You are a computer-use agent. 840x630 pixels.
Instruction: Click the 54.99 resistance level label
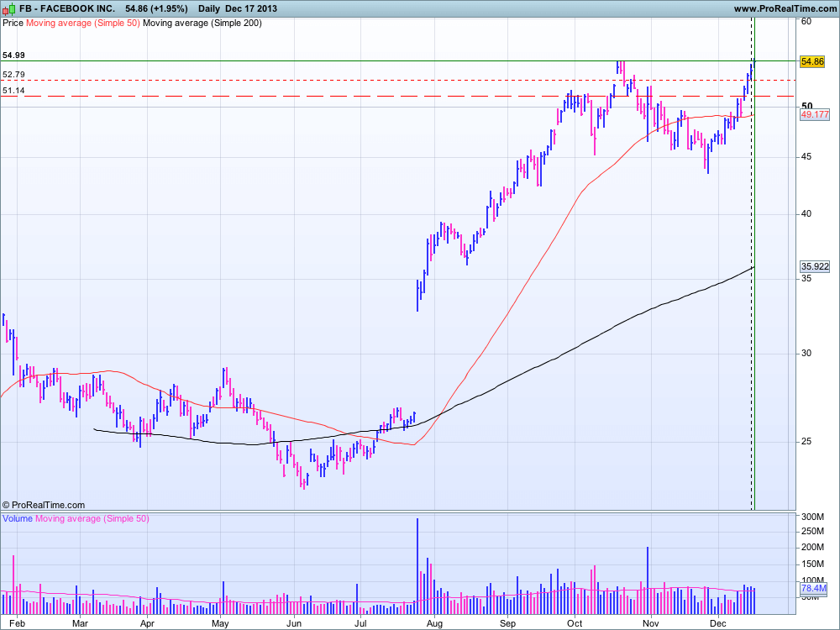pyautogui.click(x=13, y=55)
